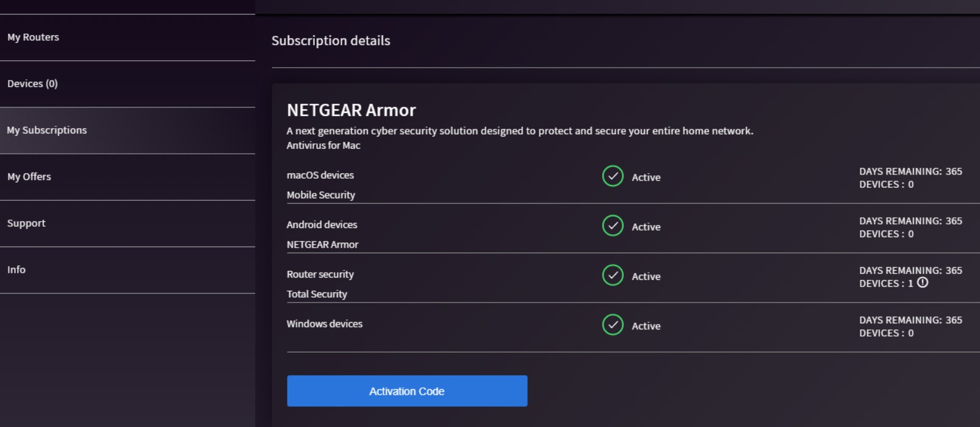Click Active status text for Android devices

(x=646, y=227)
